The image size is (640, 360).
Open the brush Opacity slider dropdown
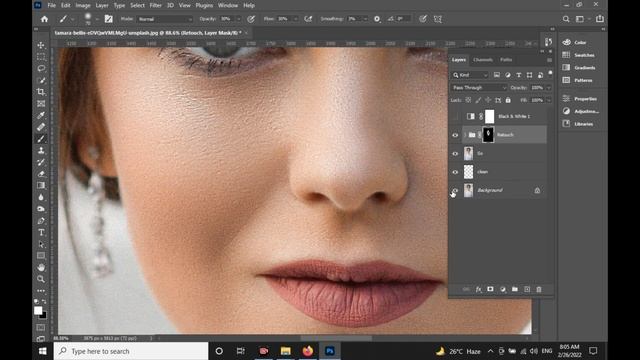pos(239,19)
